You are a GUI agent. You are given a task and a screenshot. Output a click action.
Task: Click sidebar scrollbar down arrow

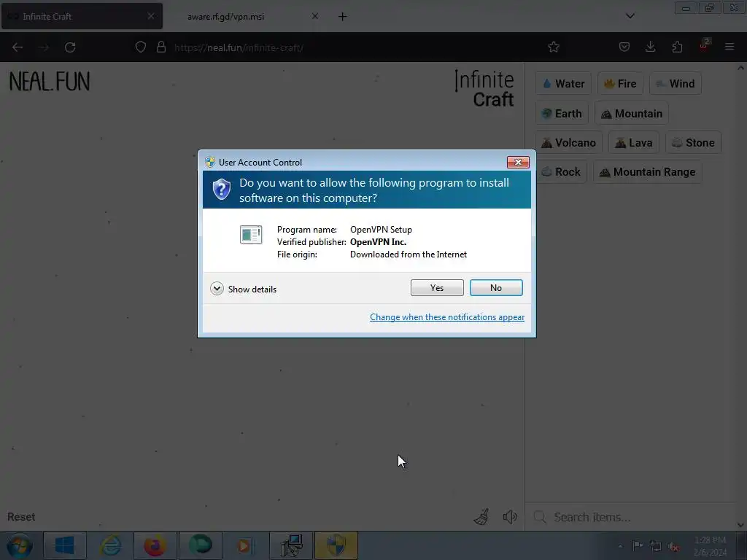pos(741,525)
